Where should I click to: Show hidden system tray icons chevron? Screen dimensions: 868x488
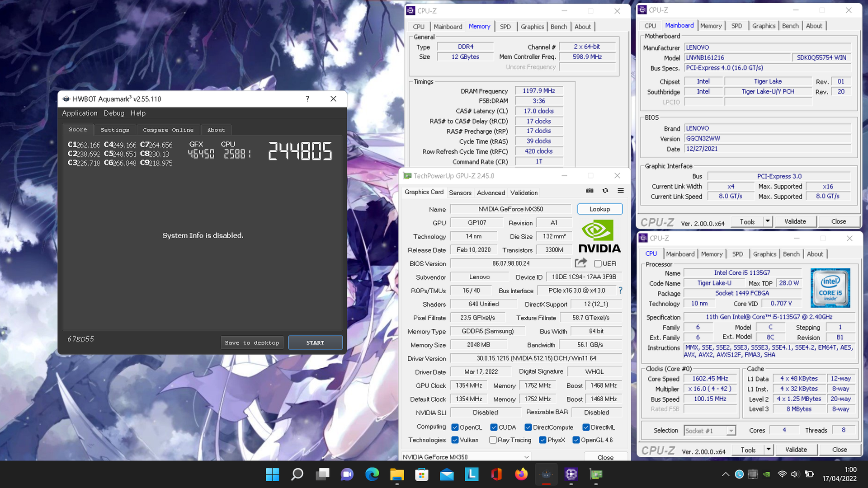tap(726, 474)
